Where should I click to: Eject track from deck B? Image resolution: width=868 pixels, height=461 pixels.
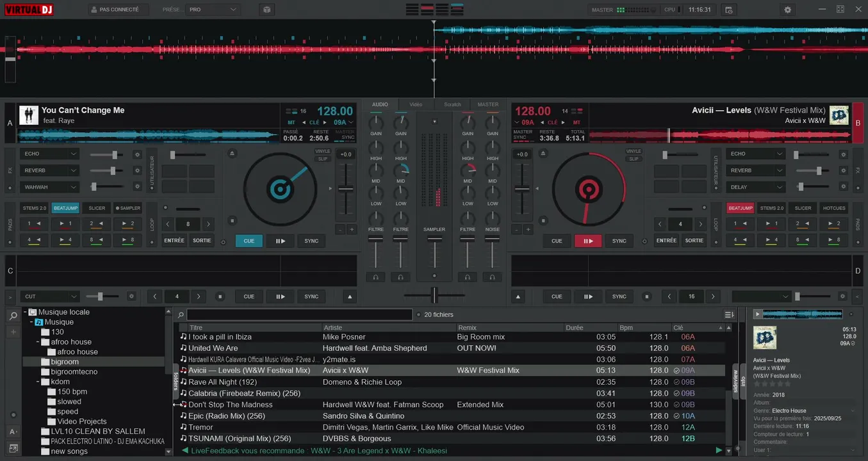[x=543, y=154]
